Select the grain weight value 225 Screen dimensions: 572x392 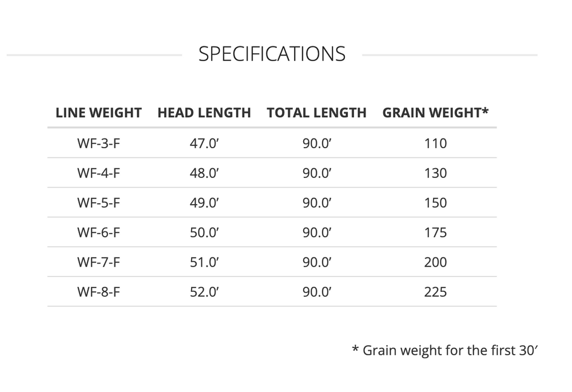pos(435,292)
